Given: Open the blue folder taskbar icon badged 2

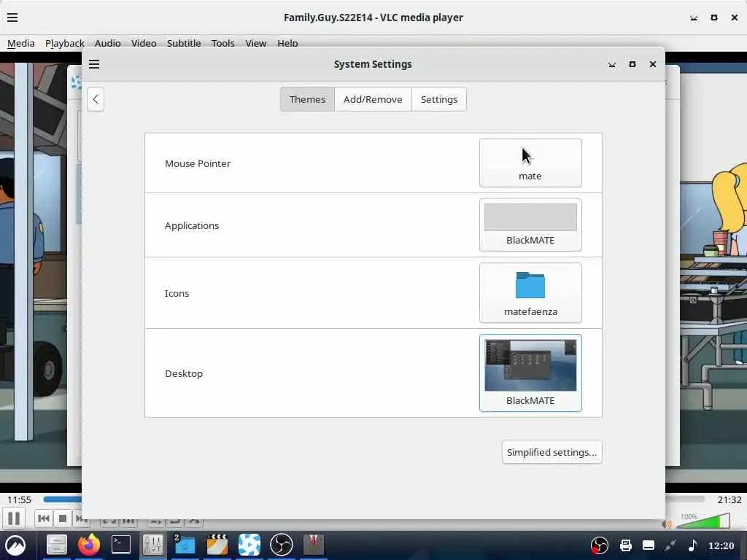Looking at the screenshot, I should (x=185, y=545).
